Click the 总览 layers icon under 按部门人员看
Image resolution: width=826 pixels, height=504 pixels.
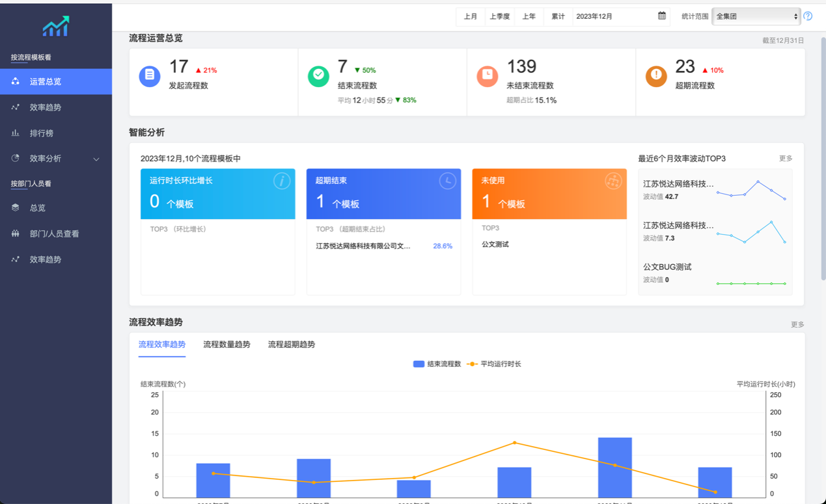point(16,208)
